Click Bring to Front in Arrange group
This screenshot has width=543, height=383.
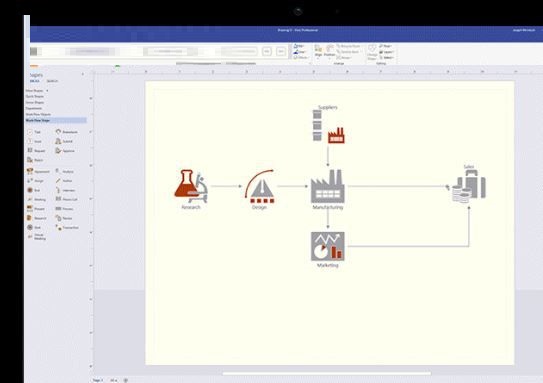tap(348, 46)
